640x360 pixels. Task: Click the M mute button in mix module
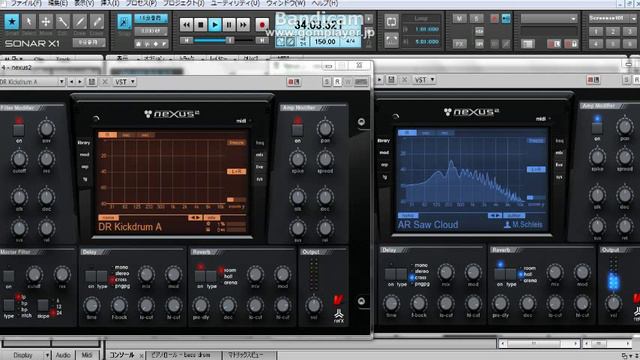pyautogui.click(x=460, y=18)
